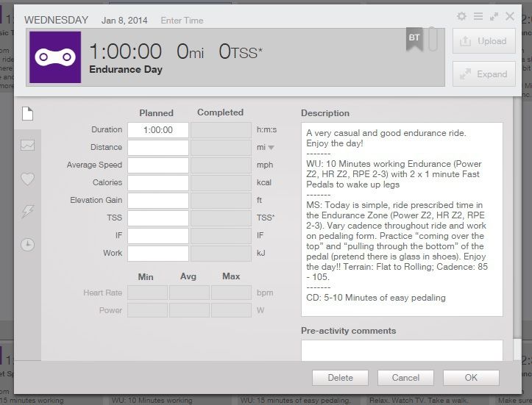Click the Power Avg field

(x=189, y=310)
